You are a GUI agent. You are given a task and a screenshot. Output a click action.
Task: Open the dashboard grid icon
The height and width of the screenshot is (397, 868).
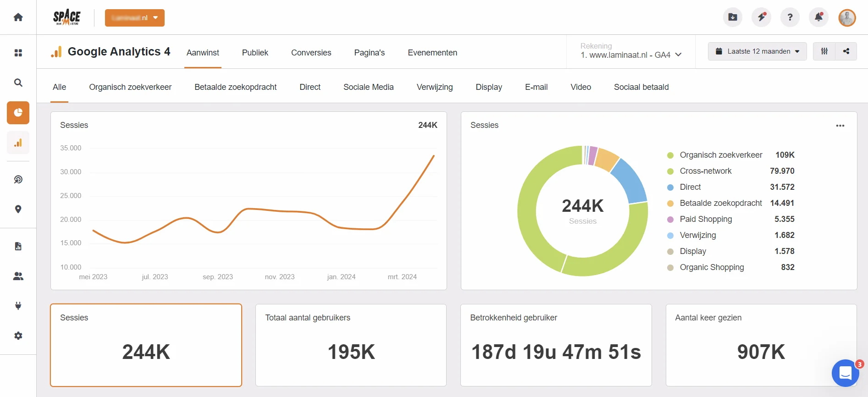[x=18, y=53]
